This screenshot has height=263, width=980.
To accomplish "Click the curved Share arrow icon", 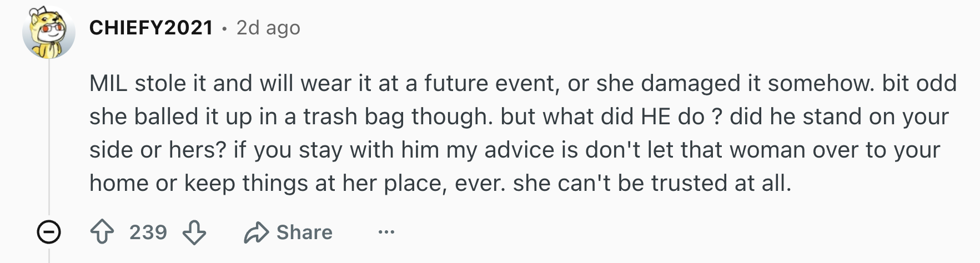I will [x=256, y=232].
